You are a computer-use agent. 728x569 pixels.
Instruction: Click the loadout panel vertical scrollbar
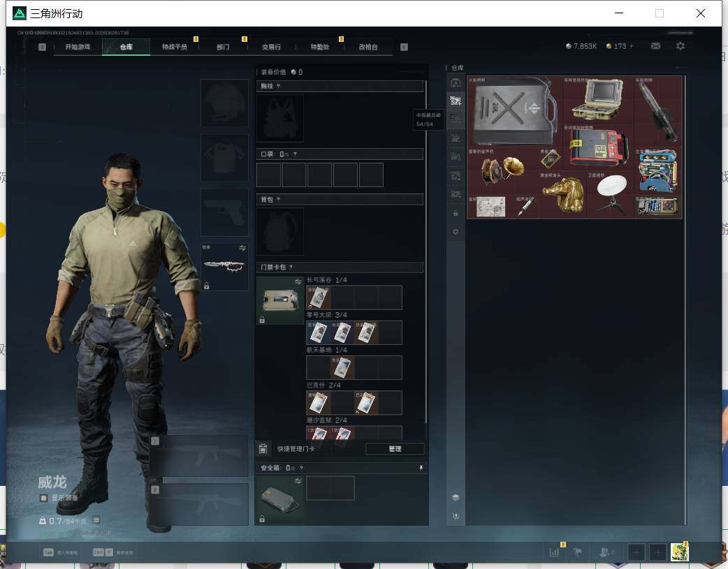(425, 251)
